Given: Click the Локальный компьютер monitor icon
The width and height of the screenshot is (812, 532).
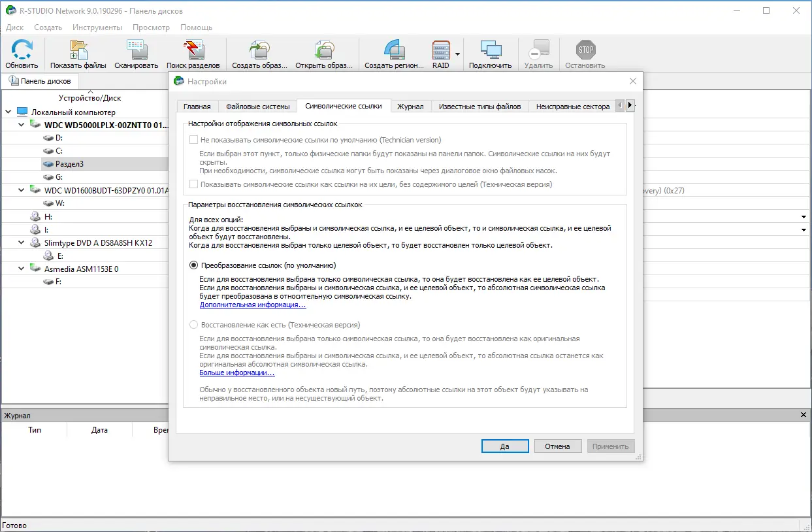Looking at the screenshot, I should coord(23,112).
